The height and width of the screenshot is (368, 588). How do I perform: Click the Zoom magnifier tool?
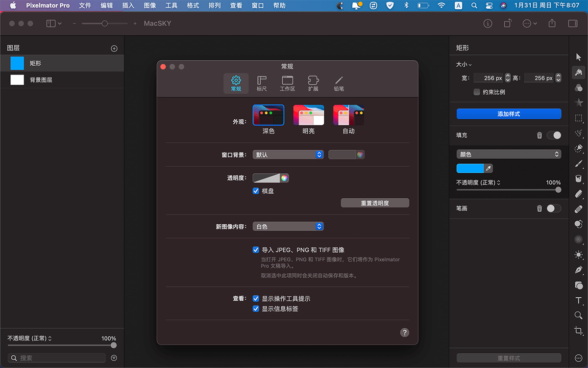point(579,315)
